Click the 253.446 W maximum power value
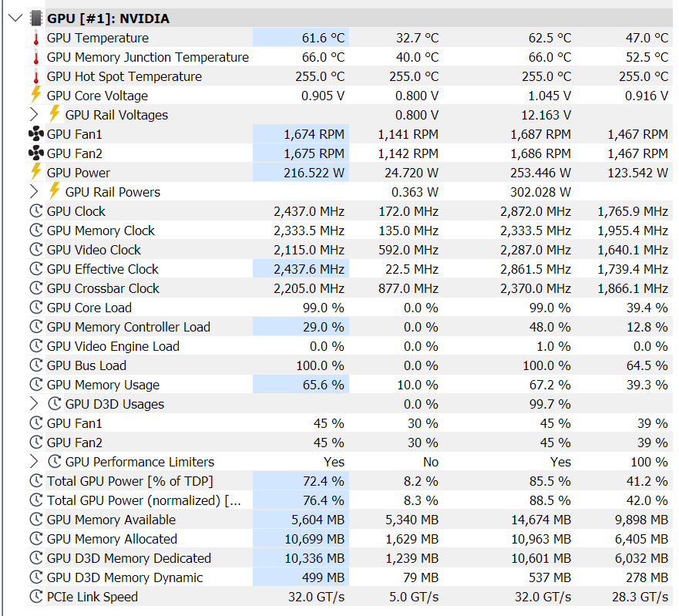679x616 pixels. click(540, 173)
